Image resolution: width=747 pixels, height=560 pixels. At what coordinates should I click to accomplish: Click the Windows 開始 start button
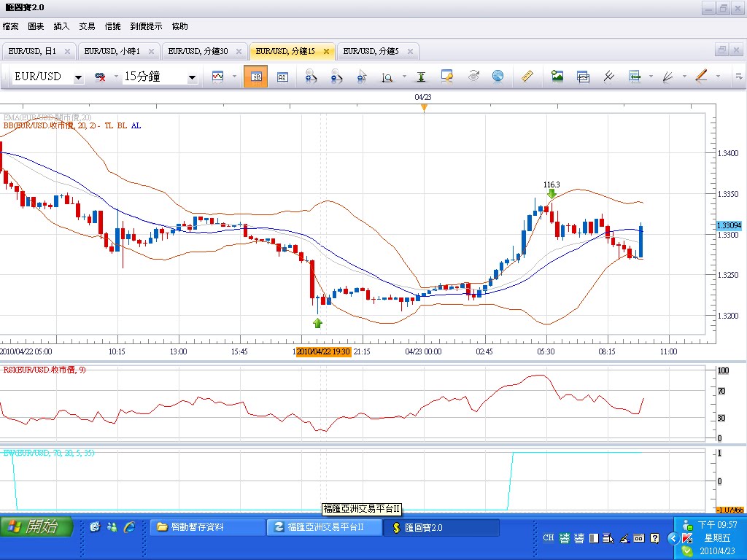36,526
